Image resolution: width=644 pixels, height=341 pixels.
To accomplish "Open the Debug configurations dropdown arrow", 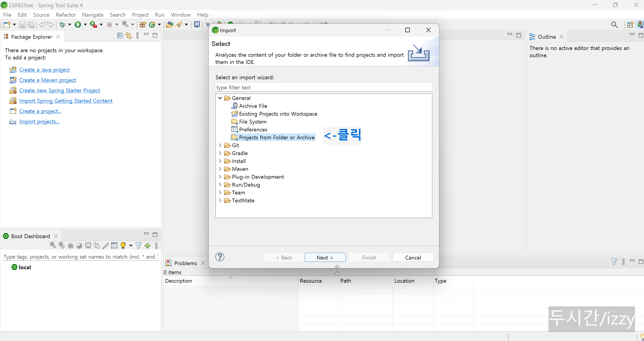I will (x=70, y=25).
